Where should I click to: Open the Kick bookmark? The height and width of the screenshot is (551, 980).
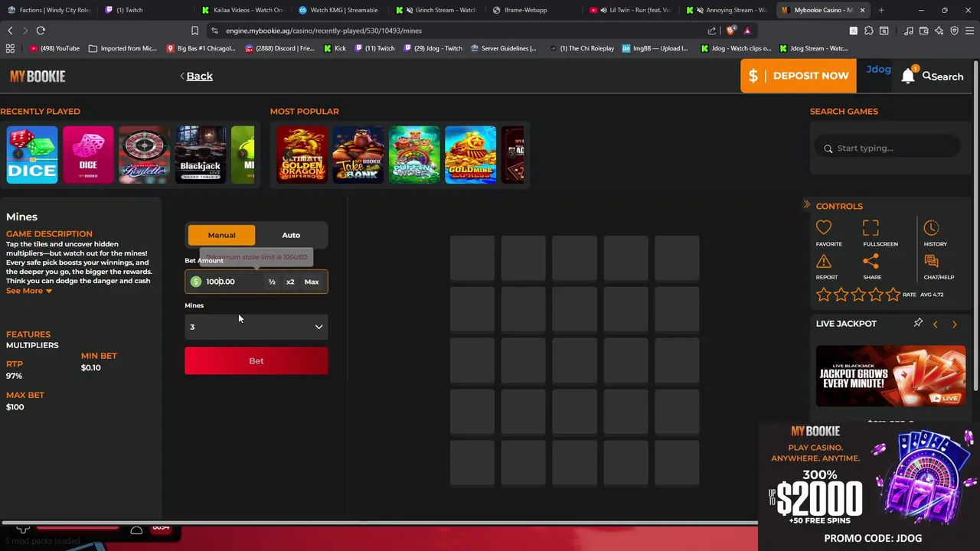(335, 48)
